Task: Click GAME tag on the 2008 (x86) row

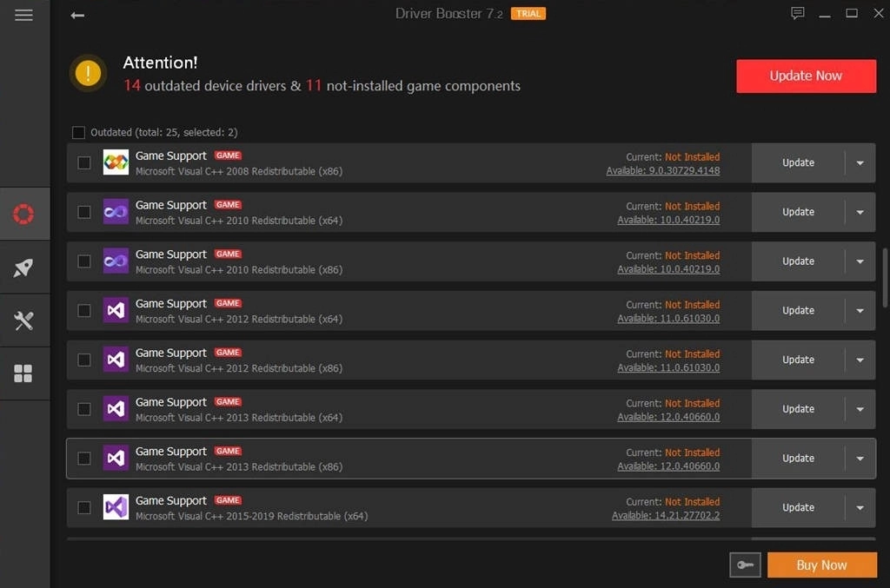Action: (x=228, y=155)
